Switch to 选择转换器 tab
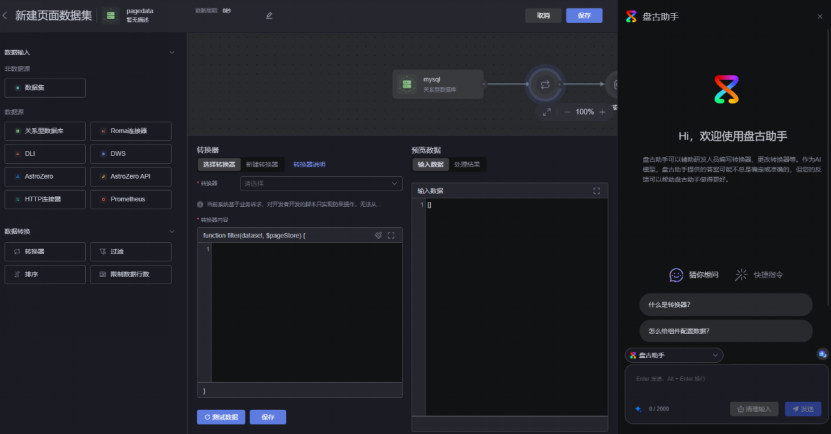This screenshot has width=831, height=434. 219,164
